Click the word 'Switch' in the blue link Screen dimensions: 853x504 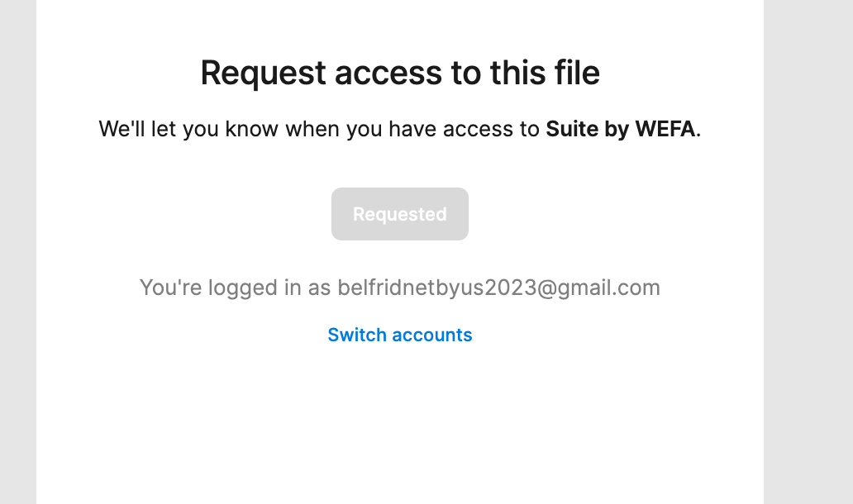tap(357, 335)
